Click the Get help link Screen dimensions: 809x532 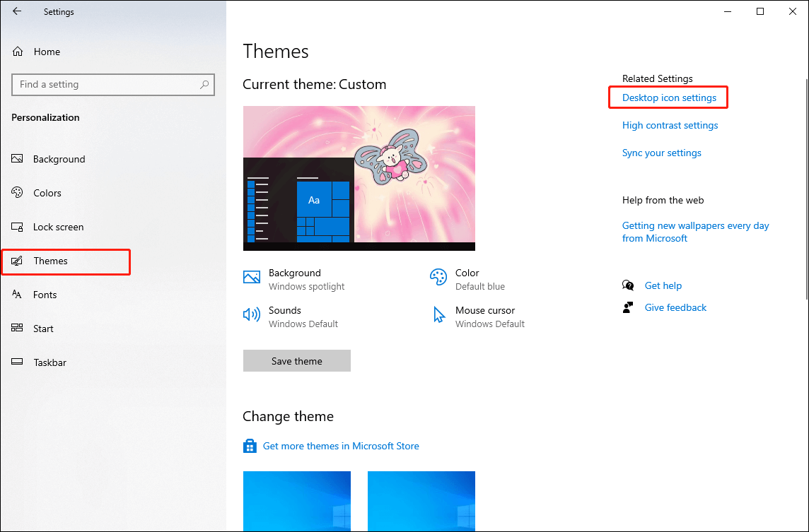[x=663, y=285]
